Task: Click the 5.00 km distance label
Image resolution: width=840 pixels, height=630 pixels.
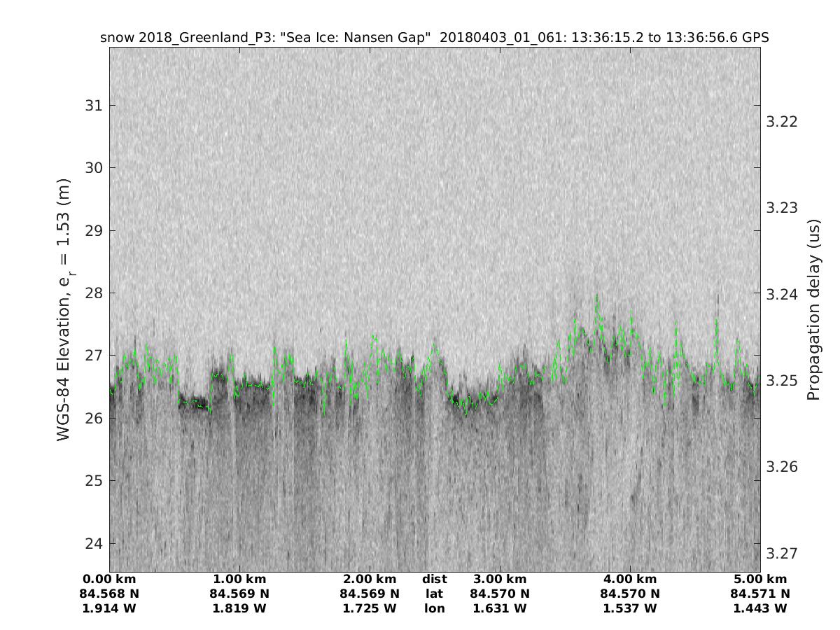Action: (760, 580)
